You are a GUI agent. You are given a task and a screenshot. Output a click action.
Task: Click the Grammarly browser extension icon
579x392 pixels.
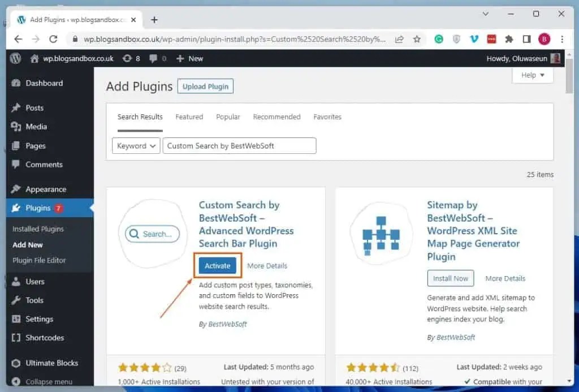439,39
